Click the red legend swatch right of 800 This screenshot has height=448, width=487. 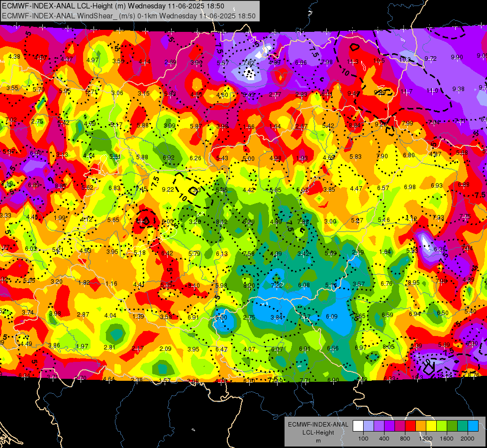(x=410, y=426)
